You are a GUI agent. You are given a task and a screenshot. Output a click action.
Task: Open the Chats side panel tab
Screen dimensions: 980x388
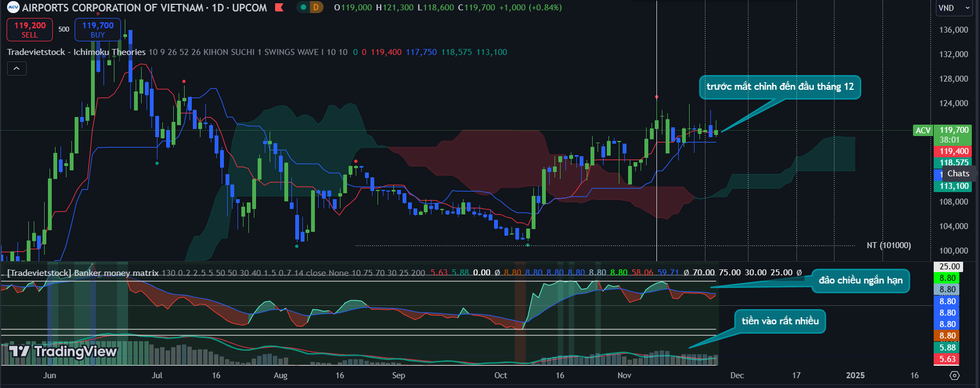pos(958,174)
